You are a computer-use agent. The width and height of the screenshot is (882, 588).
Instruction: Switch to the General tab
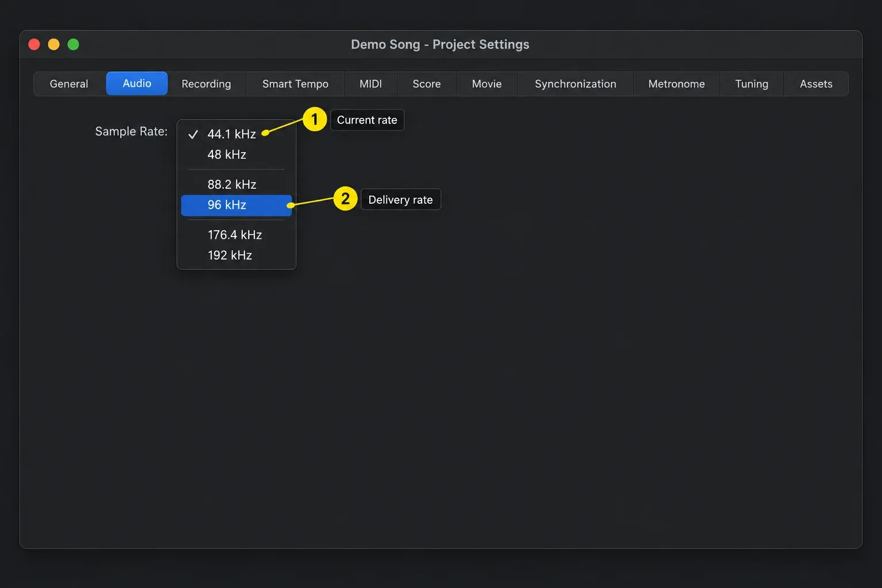[69, 84]
